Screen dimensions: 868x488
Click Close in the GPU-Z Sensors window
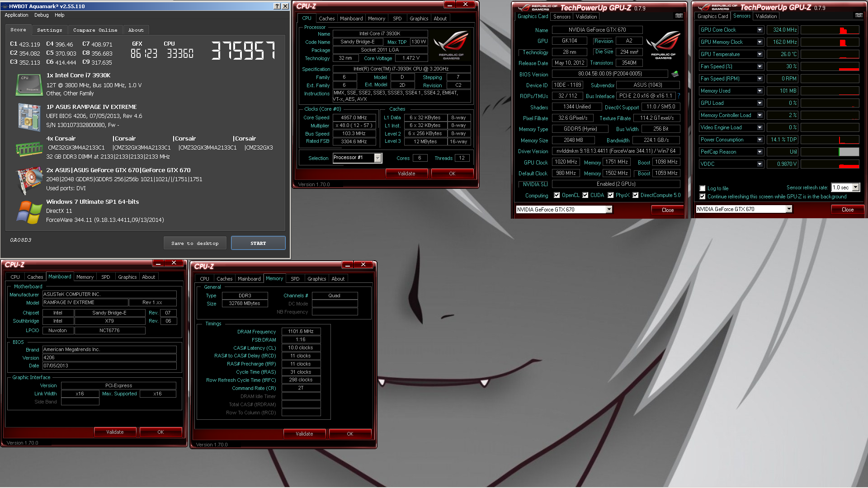(848, 210)
